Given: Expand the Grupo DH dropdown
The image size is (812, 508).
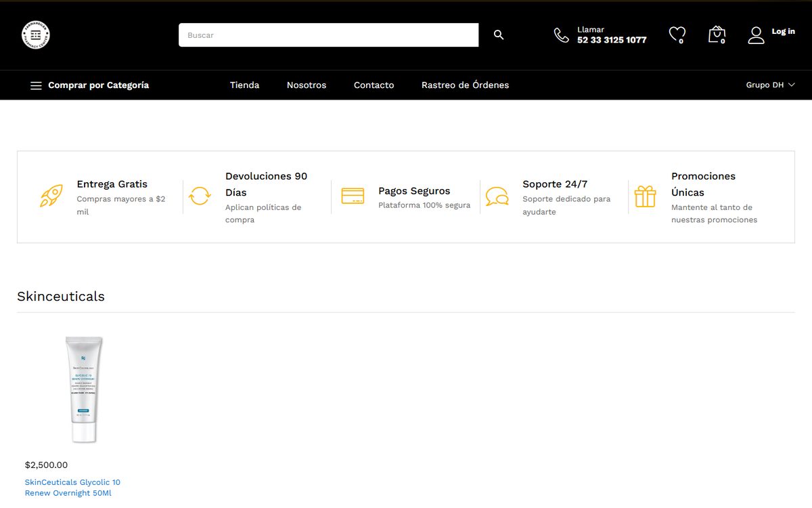Looking at the screenshot, I should (x=770, y=85).
